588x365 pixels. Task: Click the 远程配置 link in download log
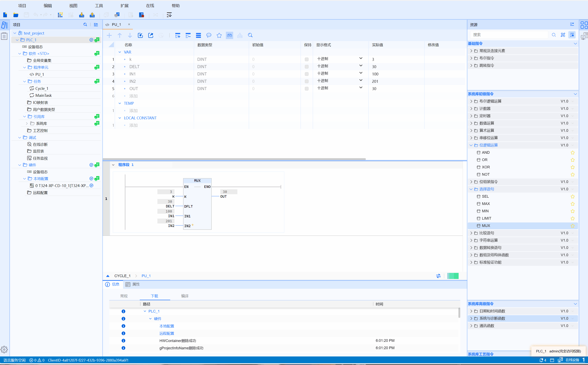[167, 333]
